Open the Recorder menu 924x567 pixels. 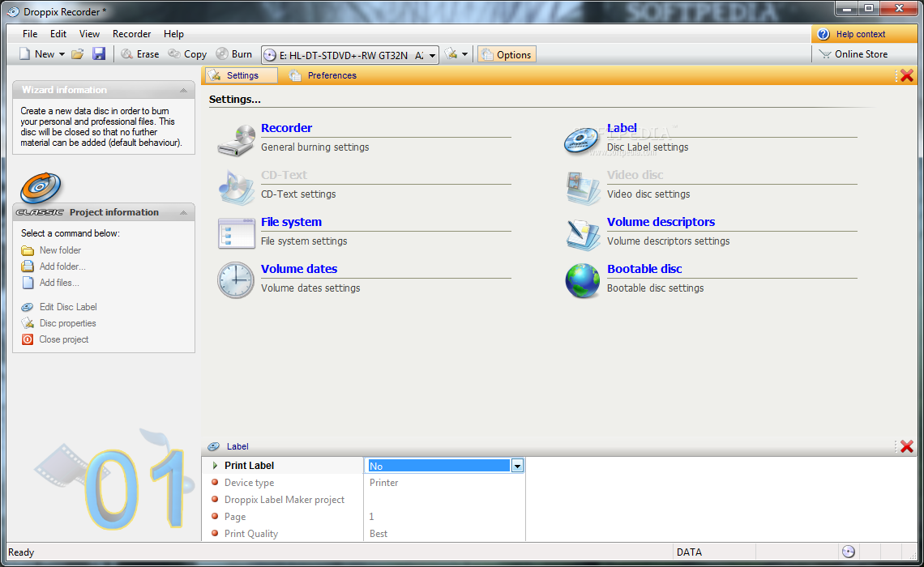point(131,34)
